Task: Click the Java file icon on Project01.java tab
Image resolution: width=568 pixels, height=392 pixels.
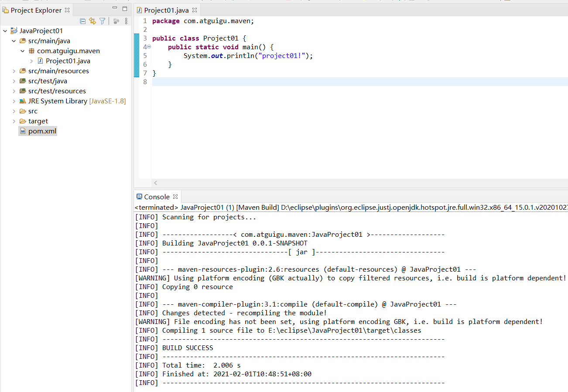Action: click(x=140, y=10)
